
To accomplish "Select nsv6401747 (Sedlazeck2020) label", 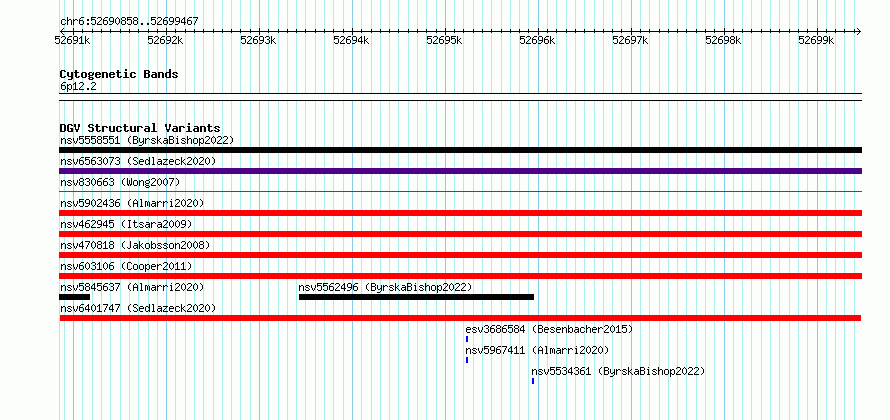I will pos(138,308).
